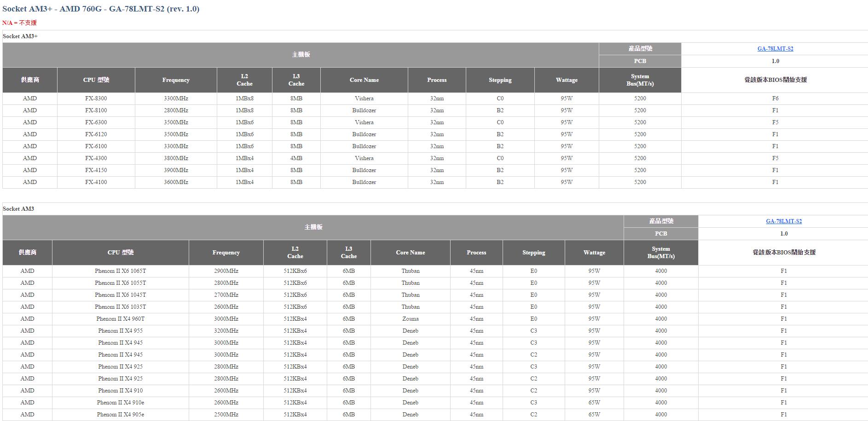Image resolution: width=868 pixels, height=421 pixels.
Task: Click the Core Name header in AM3+ table
Action: [x=364, y=80]
